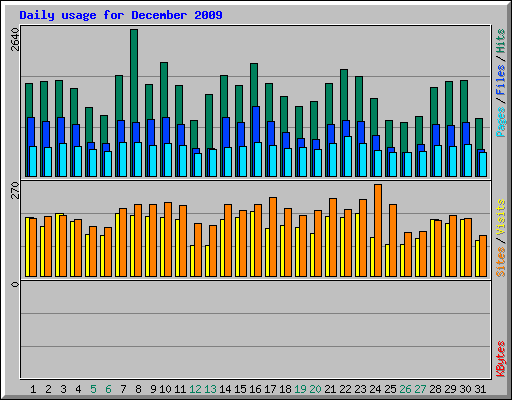
Task: Click the Pages legend label
Action: 501,122
